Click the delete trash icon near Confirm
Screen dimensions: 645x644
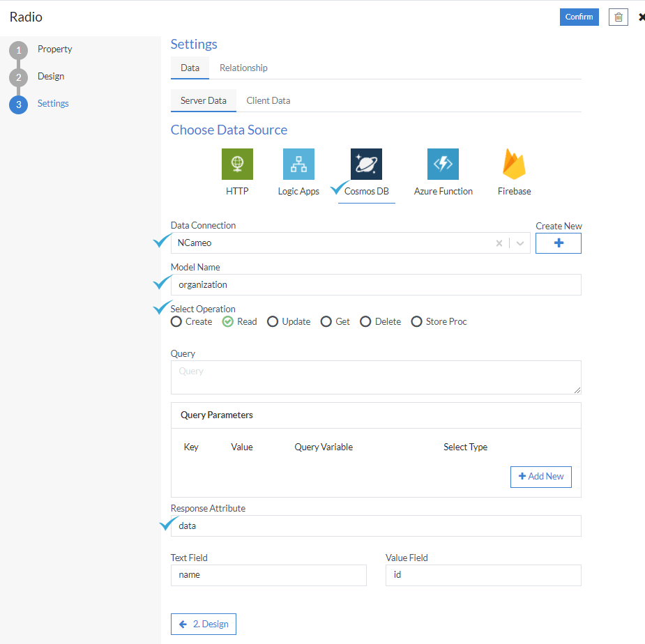[x=618, y=17]
